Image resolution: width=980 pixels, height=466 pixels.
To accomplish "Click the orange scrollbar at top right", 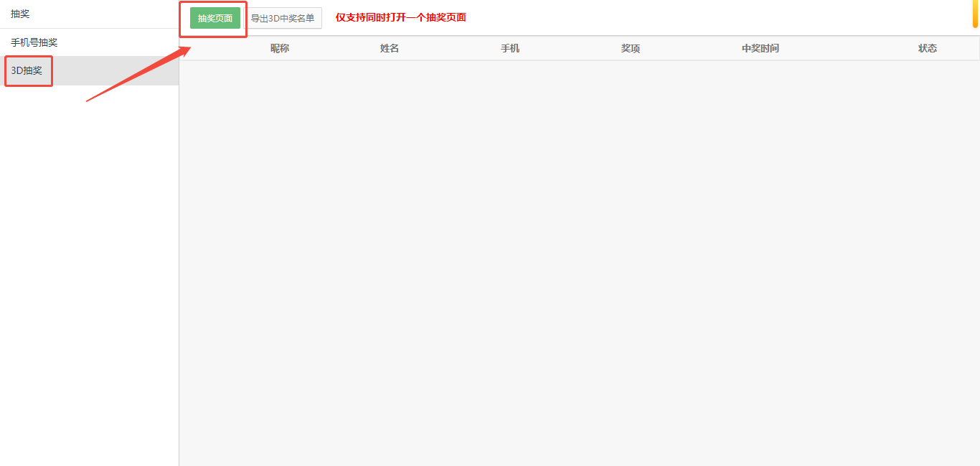I will click(976, 13).
